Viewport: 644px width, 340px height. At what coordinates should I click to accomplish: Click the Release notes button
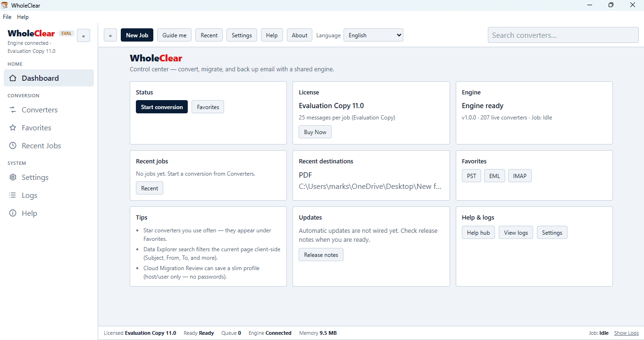[x=321, y=255]
